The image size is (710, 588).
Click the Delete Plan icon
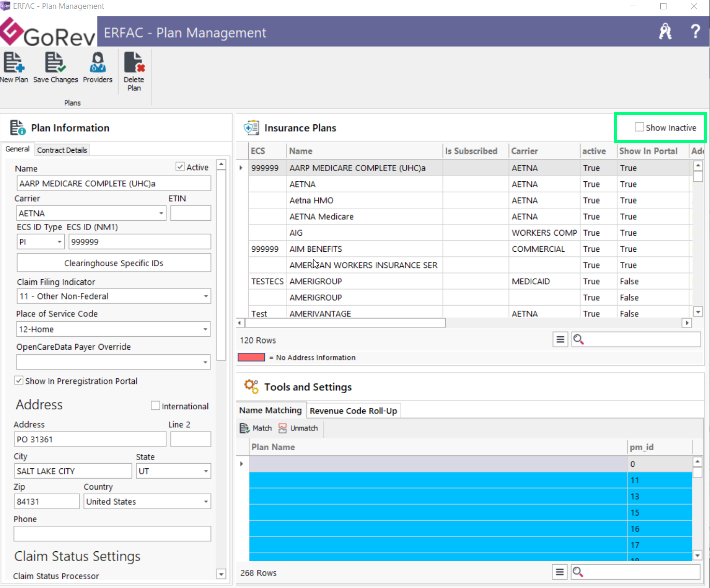coord(134,62)
